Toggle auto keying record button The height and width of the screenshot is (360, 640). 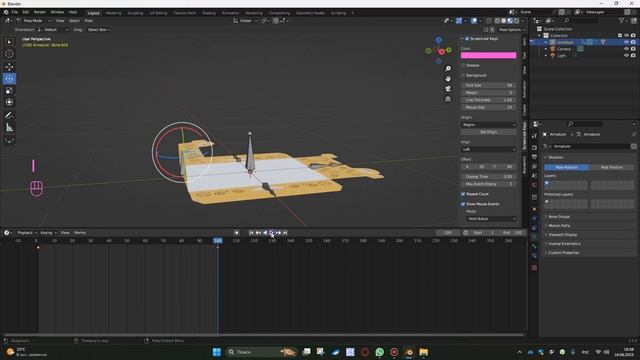pos(236,233)
